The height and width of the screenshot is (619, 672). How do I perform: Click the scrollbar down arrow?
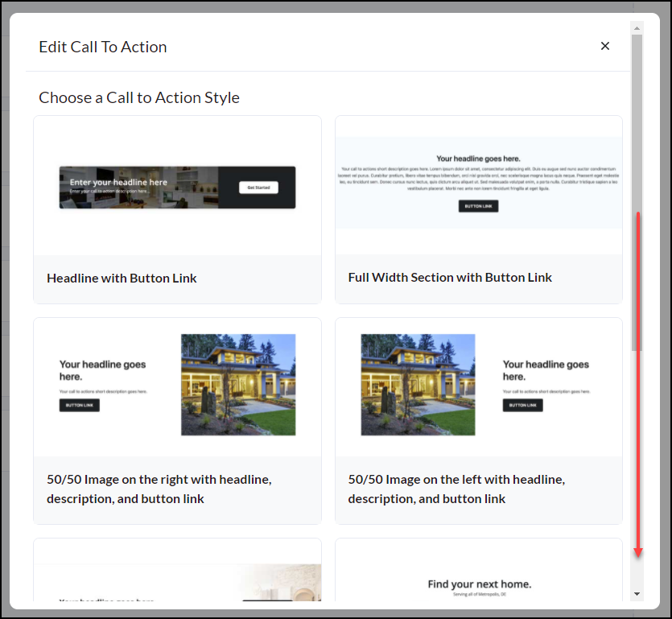pos(637,594)
